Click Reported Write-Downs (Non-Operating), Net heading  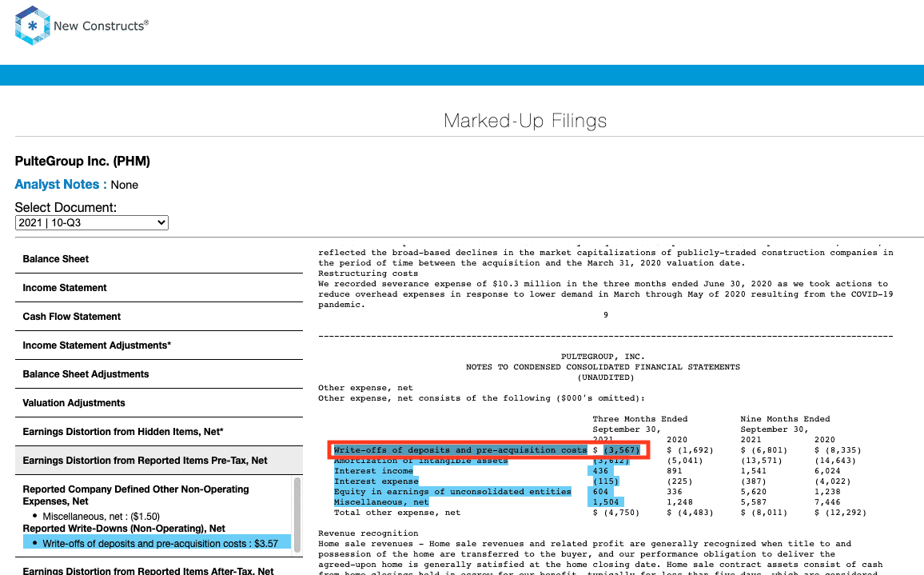tap(124, 529)
